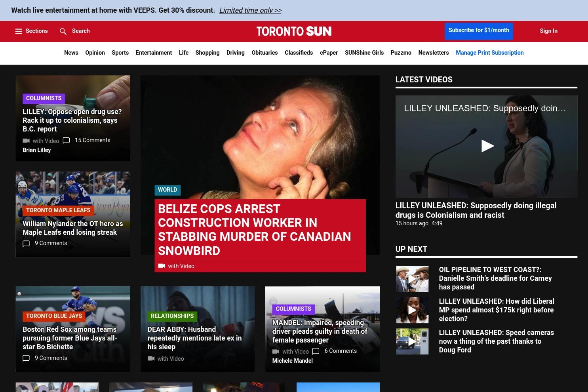Viewport: 588px width, 392px height.
Task: Click Manage Print Subscription link
Action: (x=490, y=53)
